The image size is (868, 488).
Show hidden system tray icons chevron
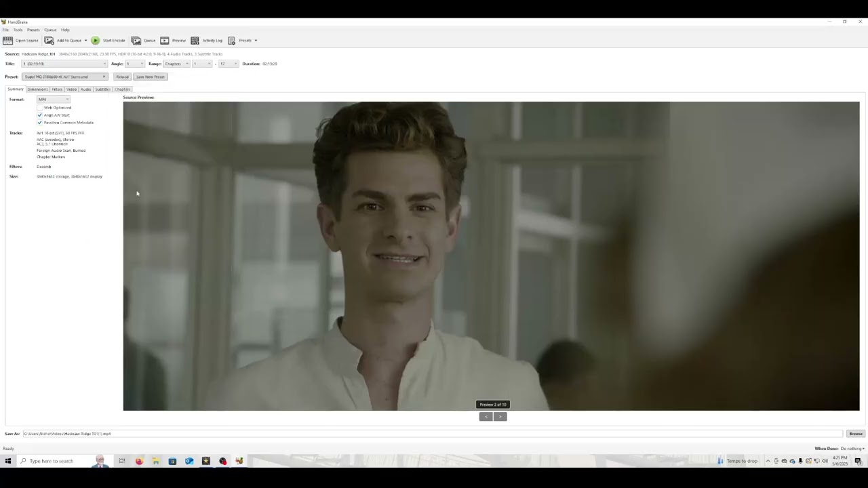pyautogui.click(x=768, y=461)
